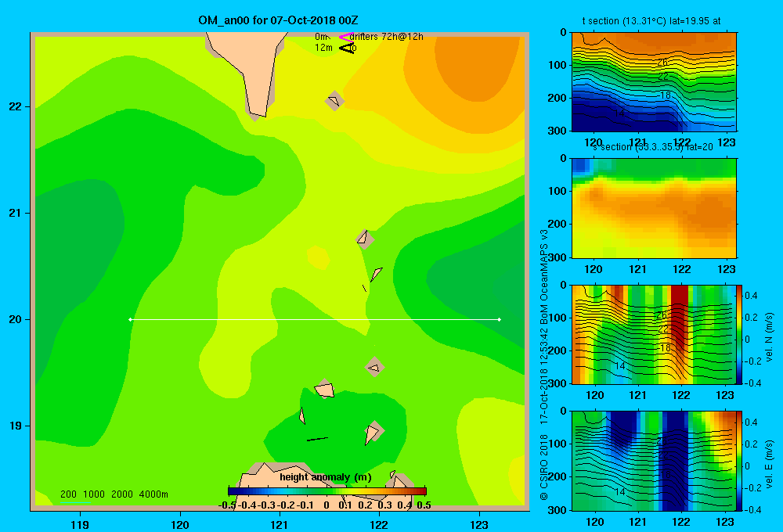The width and height of the screenshot is (783, 532).
Task: Click the '0m' legend label
Action: tap(321, 37)
